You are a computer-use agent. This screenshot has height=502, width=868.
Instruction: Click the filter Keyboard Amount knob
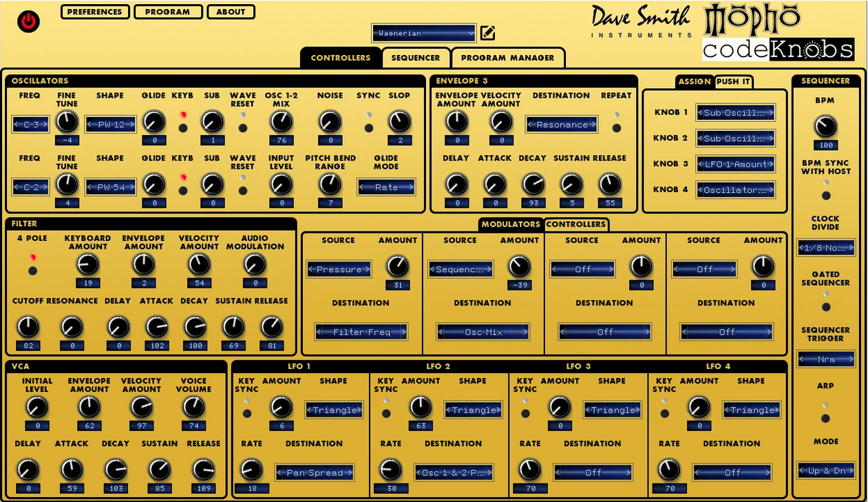pos(88,264)
